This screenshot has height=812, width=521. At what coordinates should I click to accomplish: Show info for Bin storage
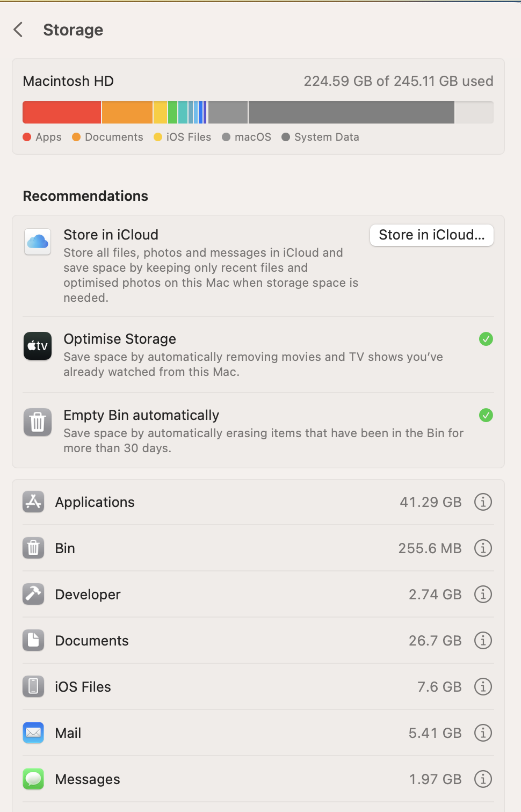[x=483, y=548]
